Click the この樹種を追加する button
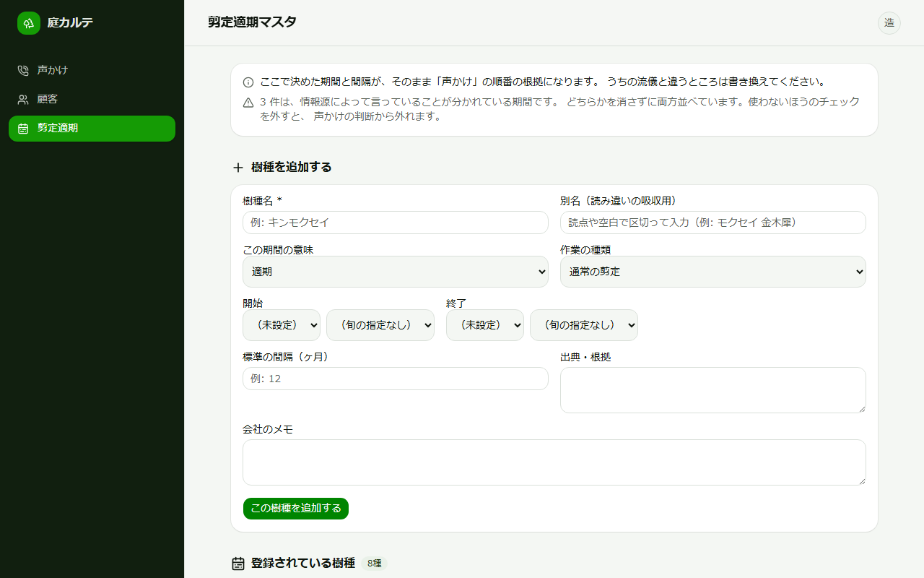 pyautogui.click(x=296, y=509)
